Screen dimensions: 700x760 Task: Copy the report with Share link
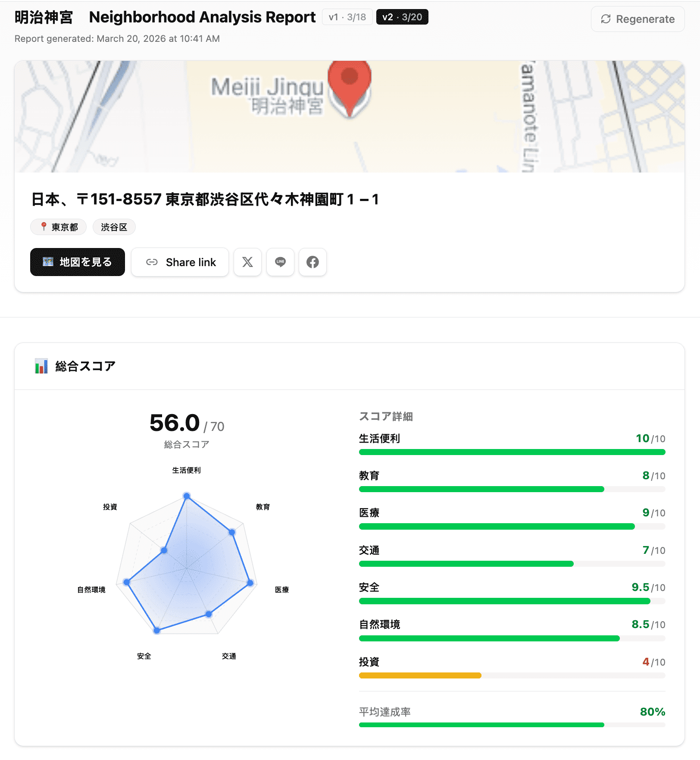pyautogui.click(x=180, y=262)
